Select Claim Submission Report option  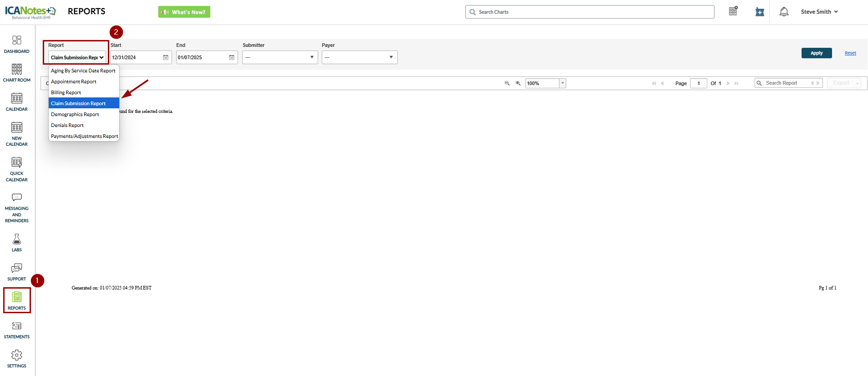pos(84,103)
